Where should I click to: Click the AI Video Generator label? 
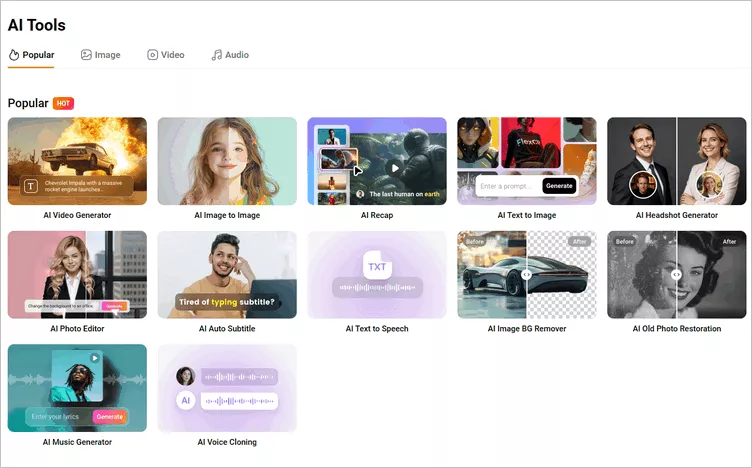(x=77, y=215)
